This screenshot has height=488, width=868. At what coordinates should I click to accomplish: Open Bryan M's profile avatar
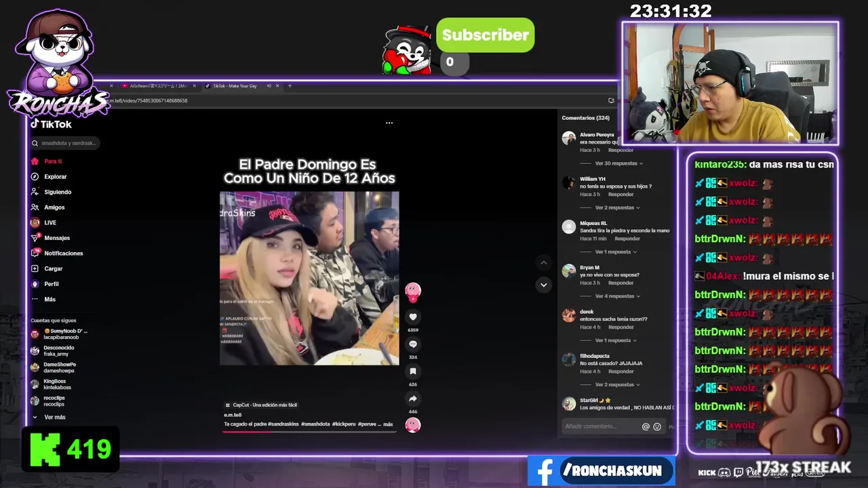click(569, 271)
